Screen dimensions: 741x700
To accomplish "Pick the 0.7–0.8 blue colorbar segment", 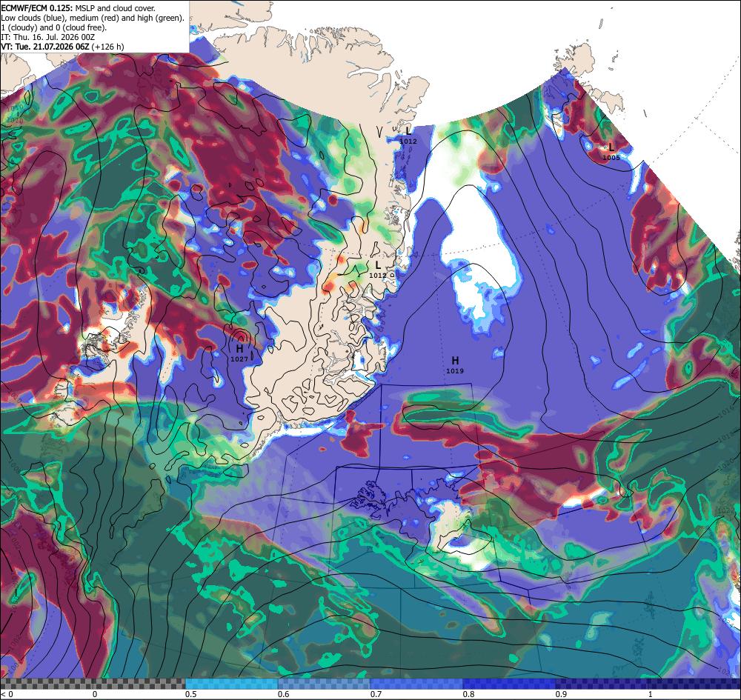I will (x=416, y=684).
